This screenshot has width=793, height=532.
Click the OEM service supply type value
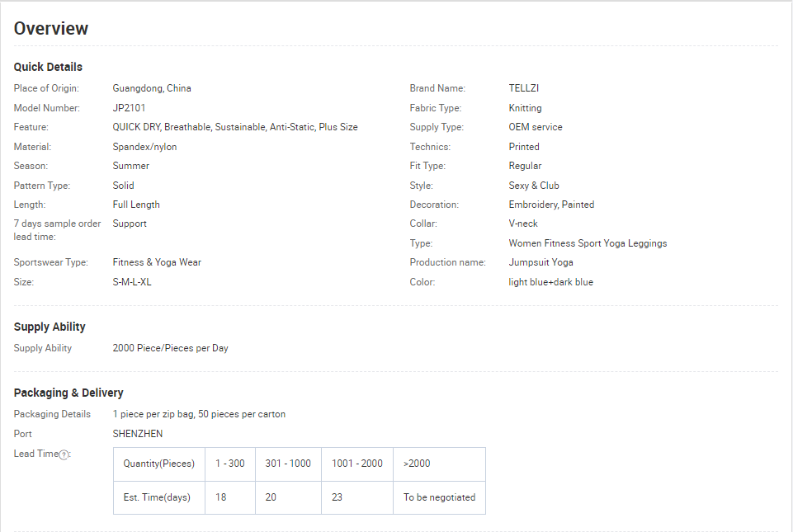[536, 127]
